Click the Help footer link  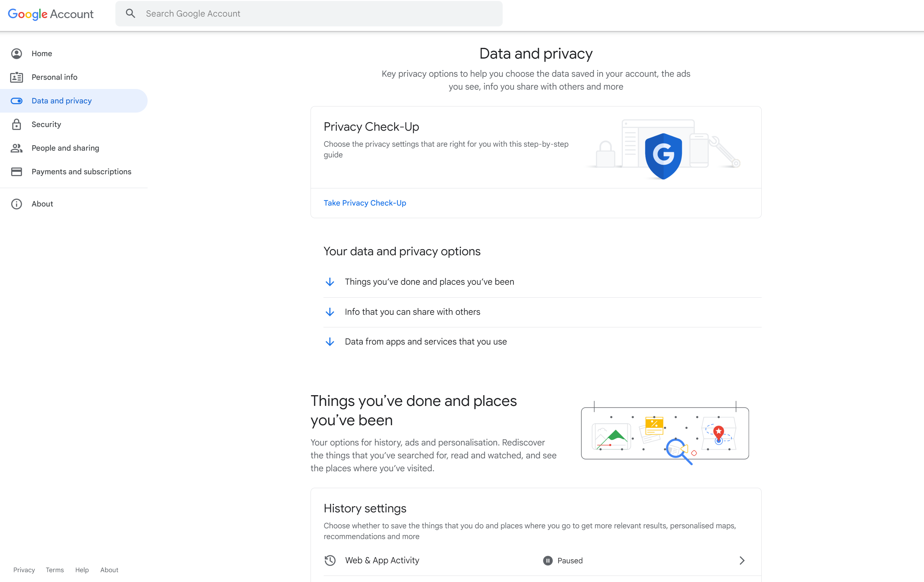click(82, 570)
